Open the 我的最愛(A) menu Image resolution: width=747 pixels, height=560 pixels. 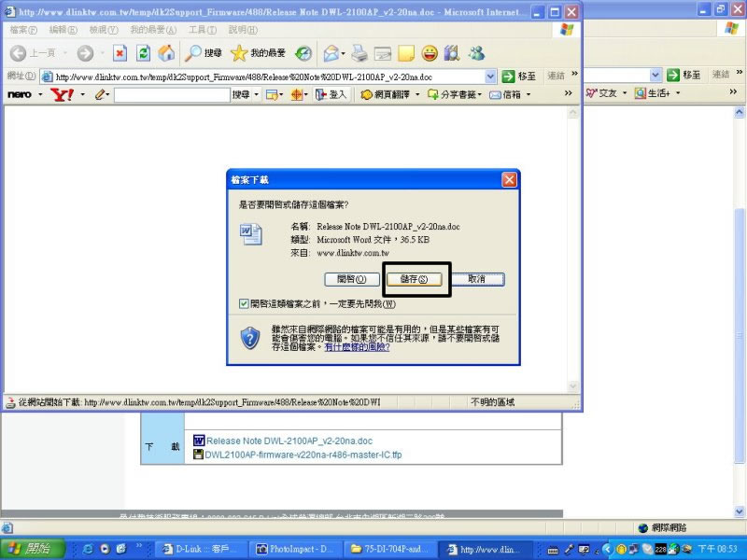pyautogui.click(x=153, y=30)
